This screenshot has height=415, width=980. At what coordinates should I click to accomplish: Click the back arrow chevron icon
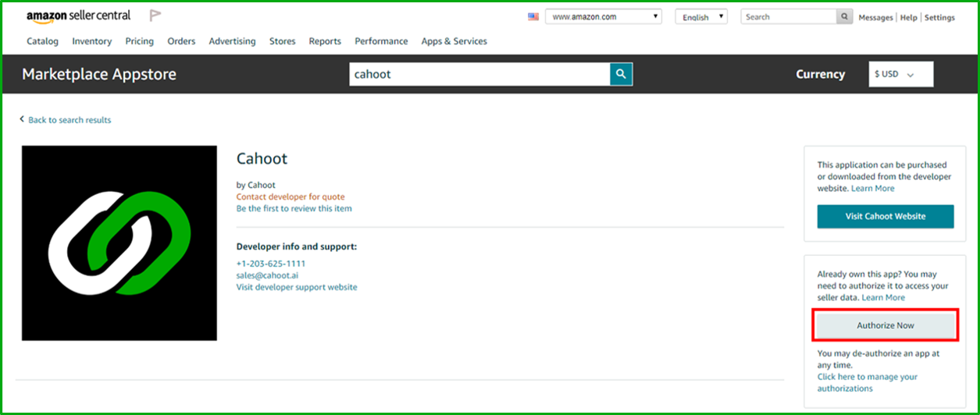22,119
